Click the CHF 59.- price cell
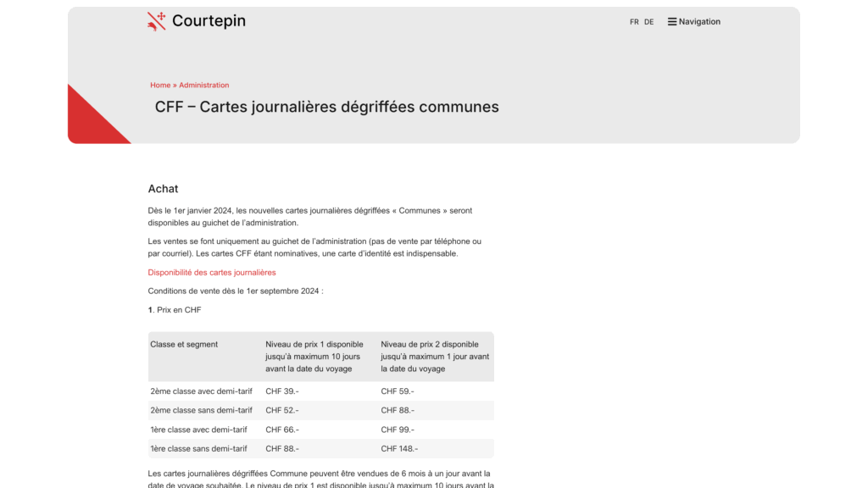 tap(398, 391)
